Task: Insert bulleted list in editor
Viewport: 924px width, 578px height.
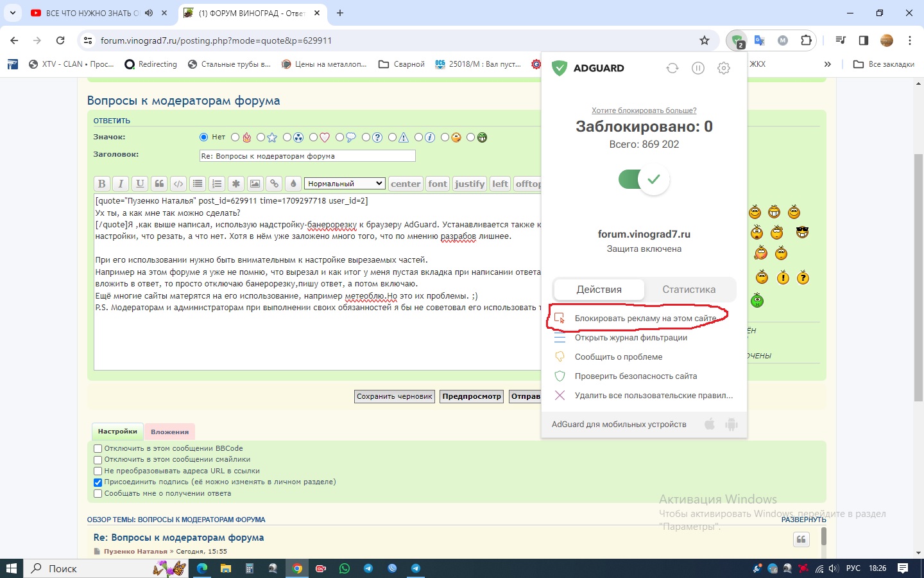Action: coord(198,184)
